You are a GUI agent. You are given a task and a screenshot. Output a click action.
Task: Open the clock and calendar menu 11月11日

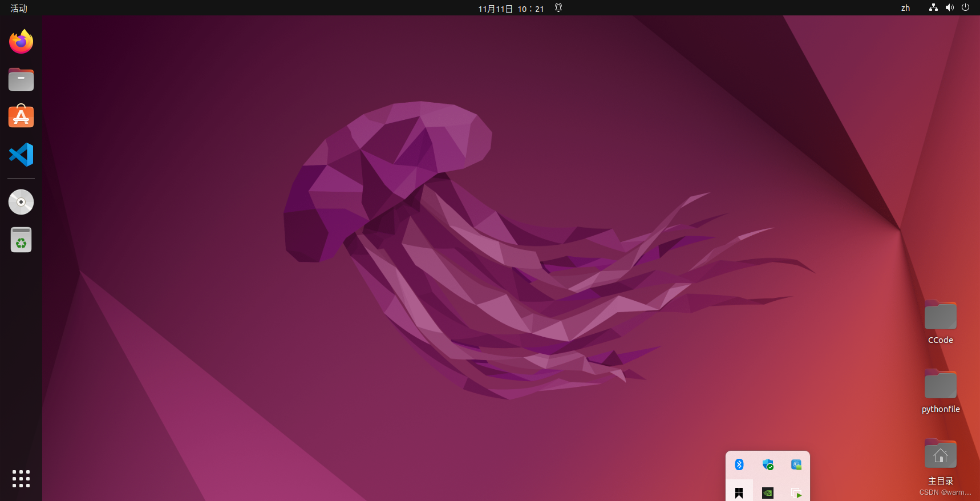pos(511,9)
